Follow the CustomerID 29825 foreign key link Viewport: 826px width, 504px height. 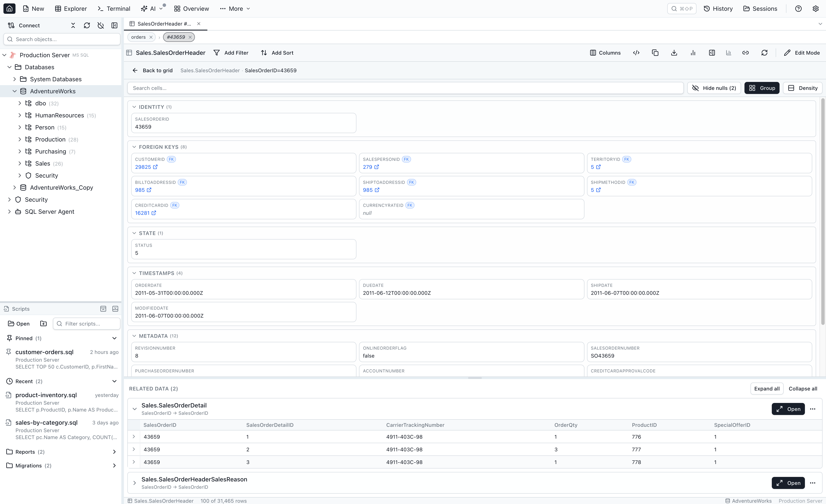[x=146, y=167]
